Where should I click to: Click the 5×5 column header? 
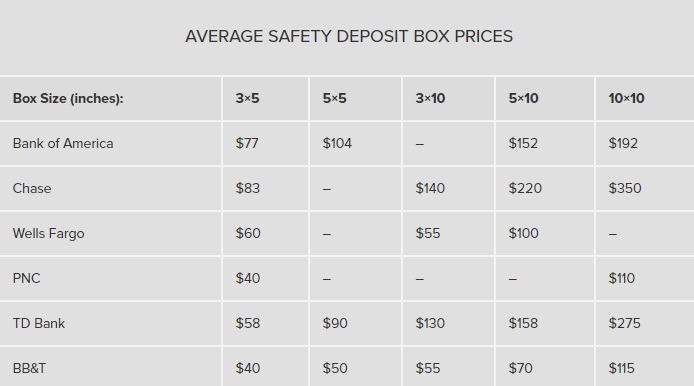click(335, 98)
